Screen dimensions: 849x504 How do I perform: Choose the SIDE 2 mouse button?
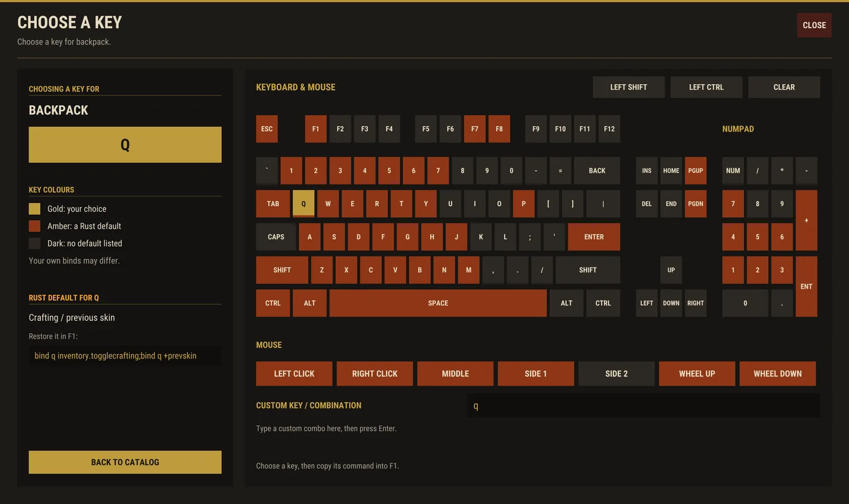[616, 374]
